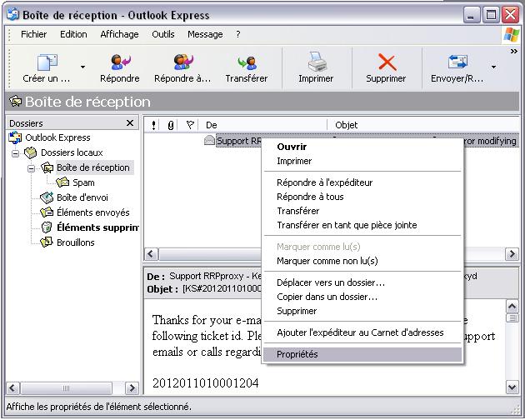Sort messages by Objet column
The width and height of the screenshot is (525, 420).
[422, 125]
